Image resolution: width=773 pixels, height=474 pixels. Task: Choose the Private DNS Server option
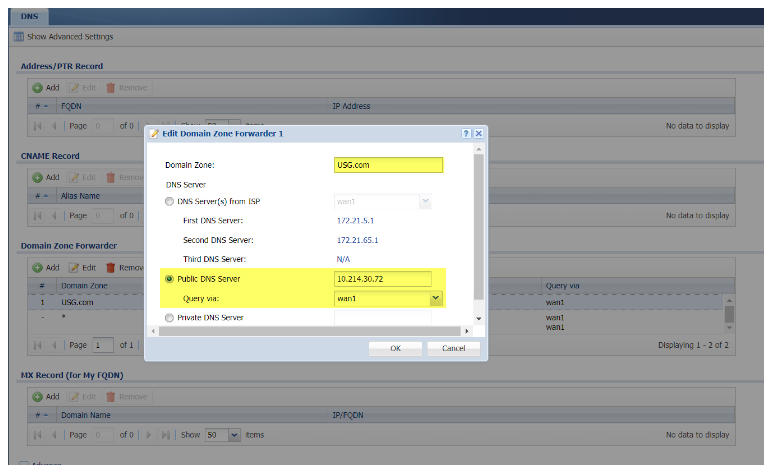pos(168,317)
